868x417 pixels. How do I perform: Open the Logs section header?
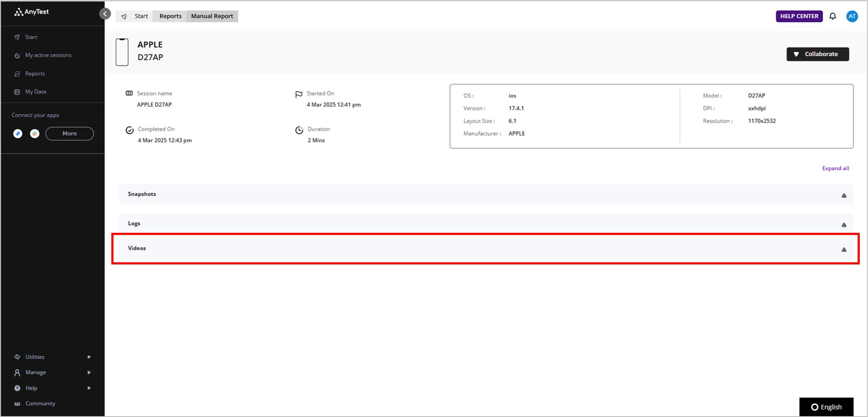[x=486, y=224]
